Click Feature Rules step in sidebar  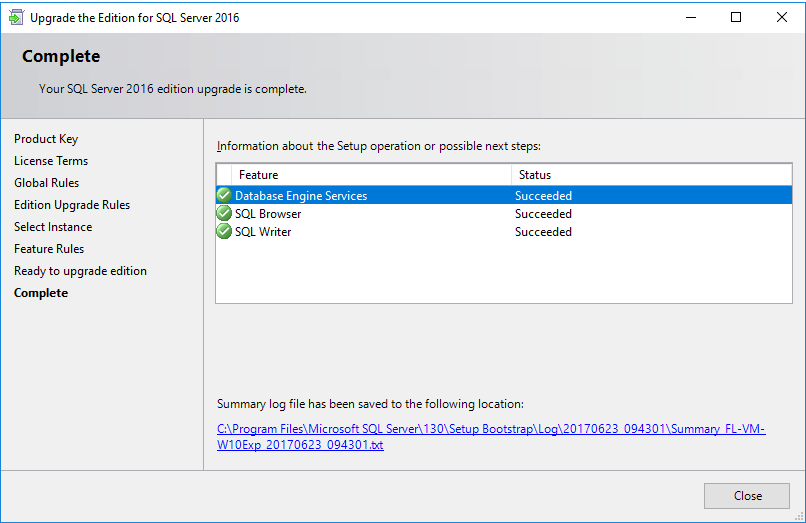(49, 249)
